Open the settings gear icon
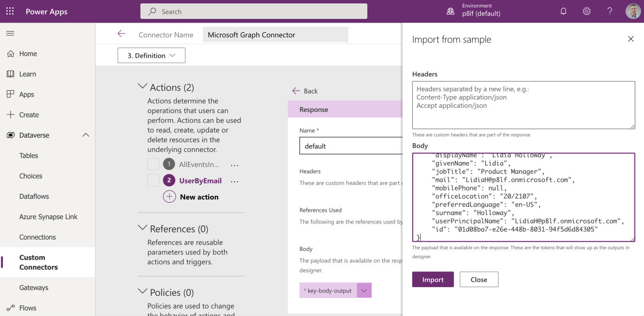 click(x=587, y=11)
